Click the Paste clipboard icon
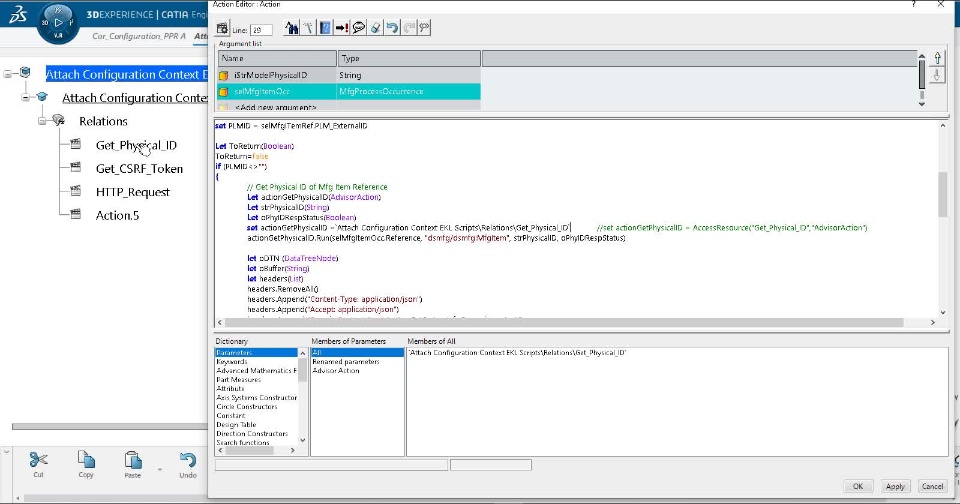960x504 pixels. (x=133, y=460)
